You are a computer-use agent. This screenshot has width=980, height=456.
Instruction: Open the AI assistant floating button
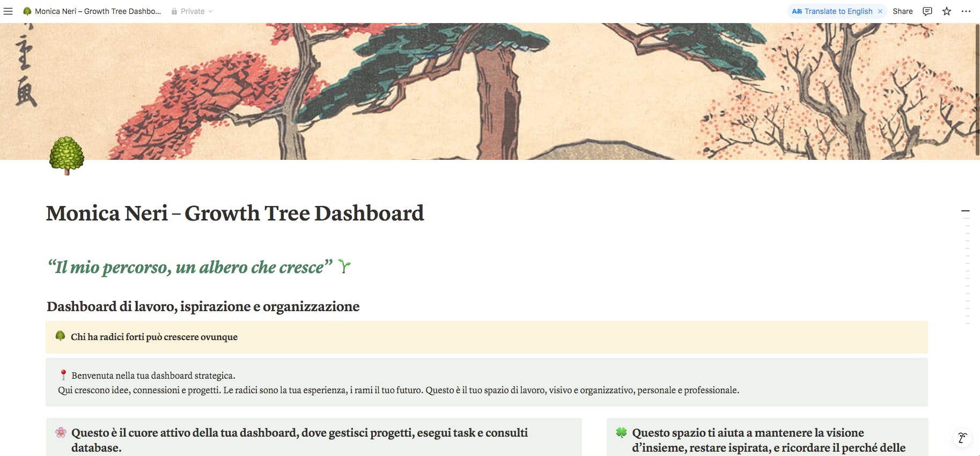(x=962, y=438)
